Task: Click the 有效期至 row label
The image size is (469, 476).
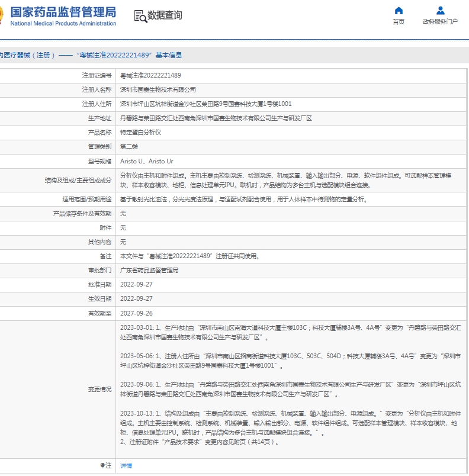Action: tap(99, 313)
